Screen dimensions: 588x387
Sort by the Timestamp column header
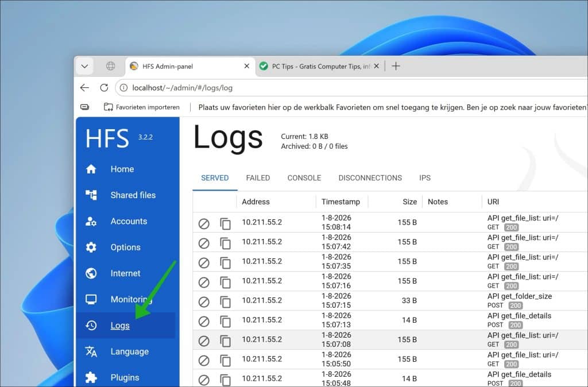point(341,202)
